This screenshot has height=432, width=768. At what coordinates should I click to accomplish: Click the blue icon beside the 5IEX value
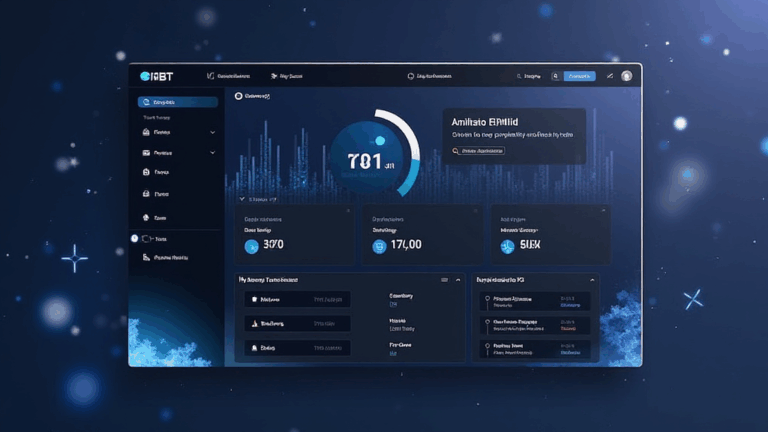[x=508, y=245]
